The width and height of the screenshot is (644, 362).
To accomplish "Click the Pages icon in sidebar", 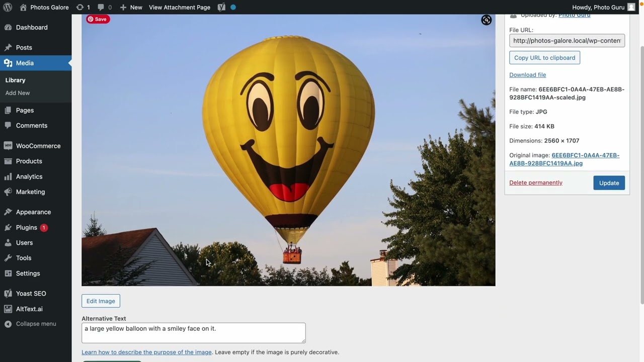I will coord(8,110).
